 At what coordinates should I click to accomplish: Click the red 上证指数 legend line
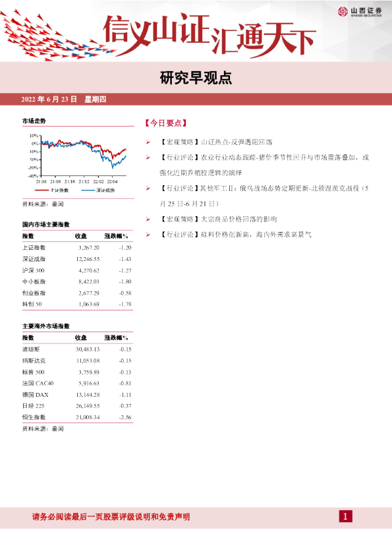[42, 190]
